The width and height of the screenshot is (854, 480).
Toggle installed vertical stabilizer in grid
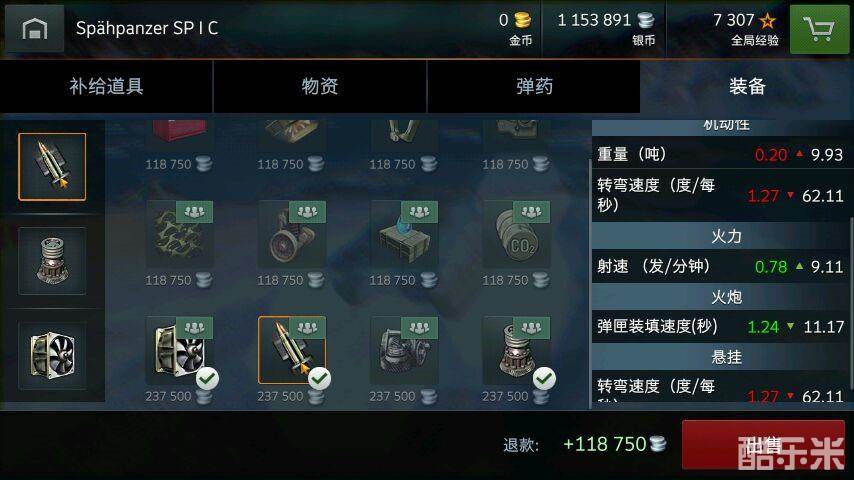516,350
